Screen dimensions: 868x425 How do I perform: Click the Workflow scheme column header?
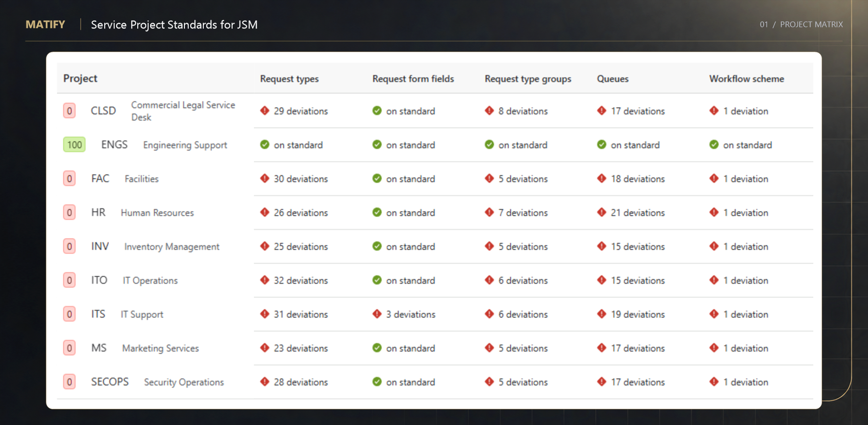747,79
